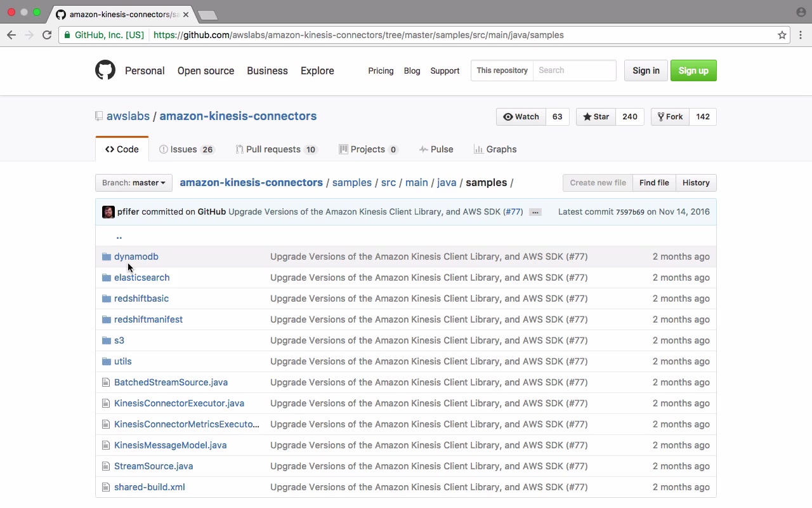Fork the repository
Image resolution: width=812 pixels, height=508 pixels.
[670, 117]
